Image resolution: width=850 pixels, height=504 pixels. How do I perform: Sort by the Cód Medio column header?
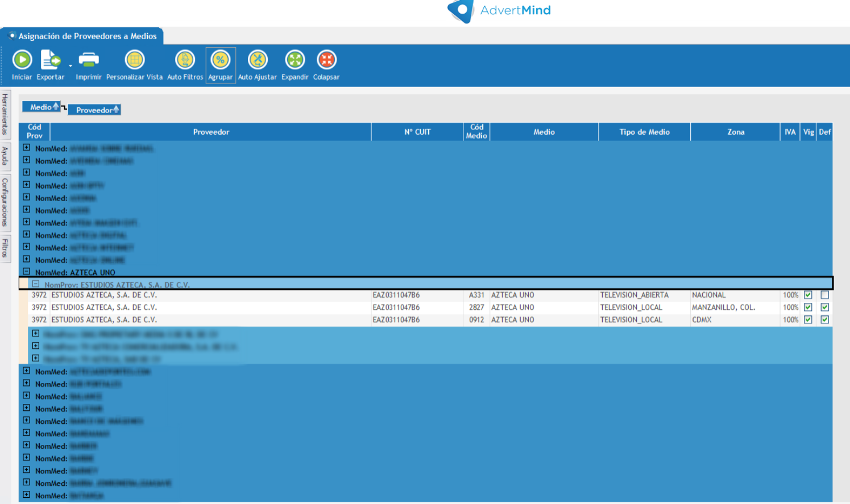tap(476, 132)
